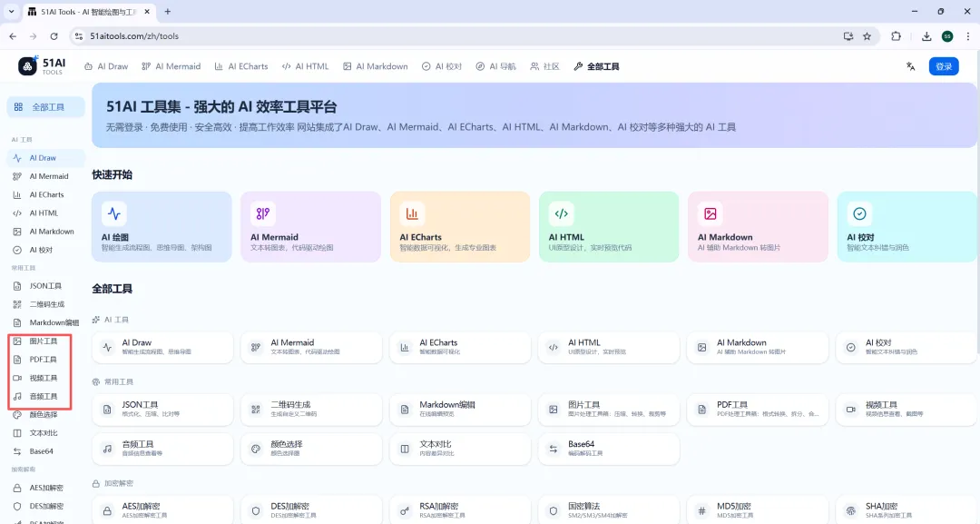Open the AI HTML card in 全部工具
980x524 pixels.
click(x=609, y=347)
